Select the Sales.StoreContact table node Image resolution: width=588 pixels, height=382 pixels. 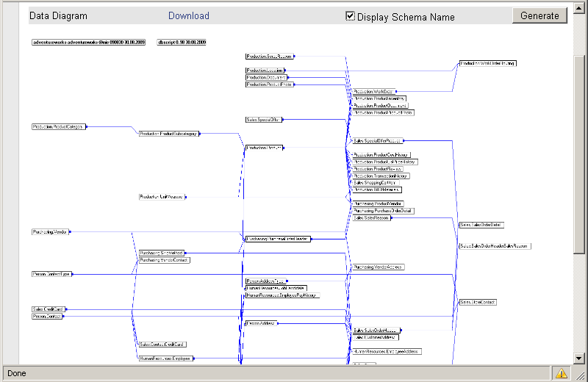pos(478,302)
